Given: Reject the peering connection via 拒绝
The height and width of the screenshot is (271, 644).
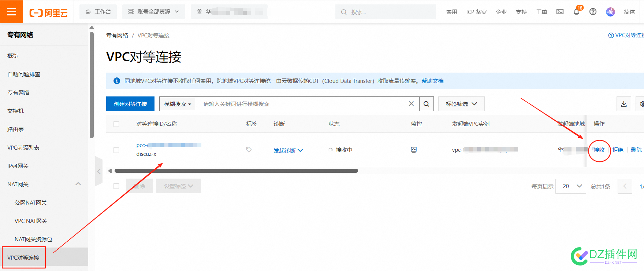Looking at the screenshot, I should (x=618, y=150).
